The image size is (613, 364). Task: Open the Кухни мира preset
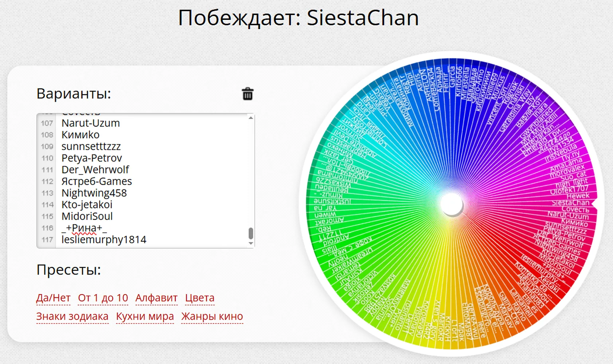click(145, 316)
